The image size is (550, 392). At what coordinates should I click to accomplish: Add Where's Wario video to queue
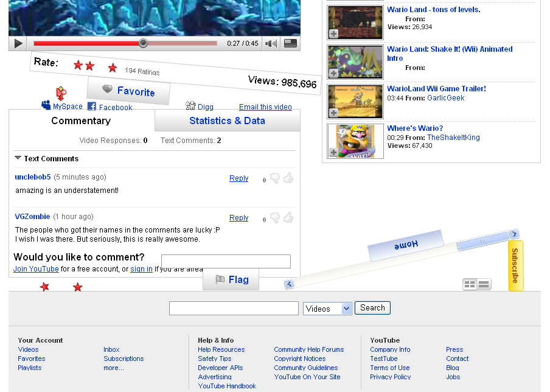click(333, 153)
